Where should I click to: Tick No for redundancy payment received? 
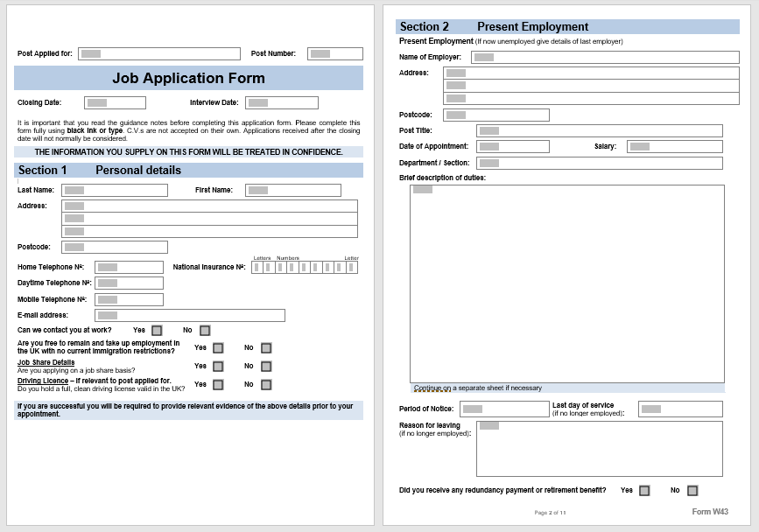pos(692,491)
